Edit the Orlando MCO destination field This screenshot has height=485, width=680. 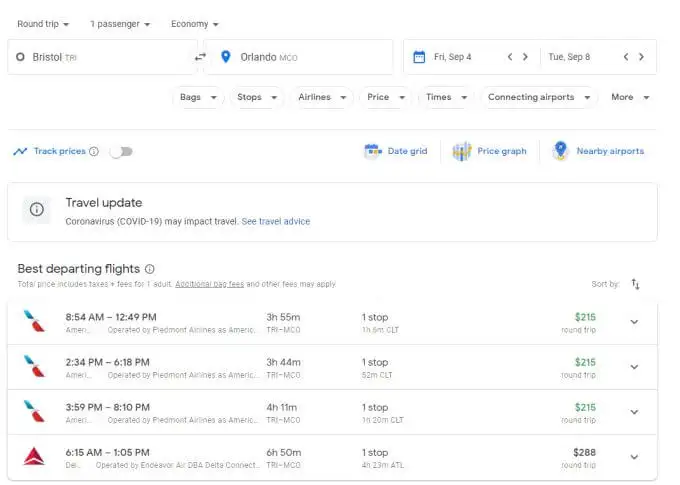tap(299, 57)
